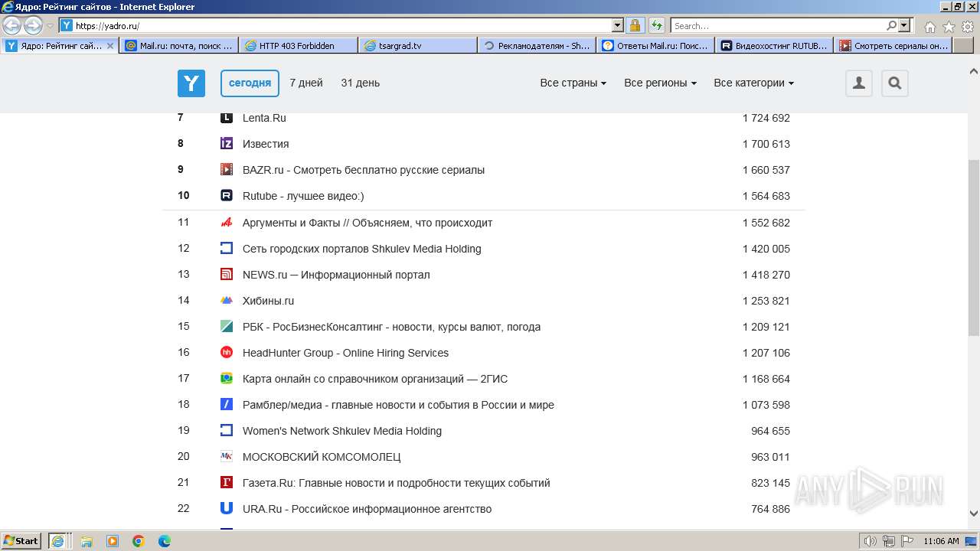Expand the Все регионы dropdown
Viewport: 980px width, 551px height.
[x=660, y=83]
